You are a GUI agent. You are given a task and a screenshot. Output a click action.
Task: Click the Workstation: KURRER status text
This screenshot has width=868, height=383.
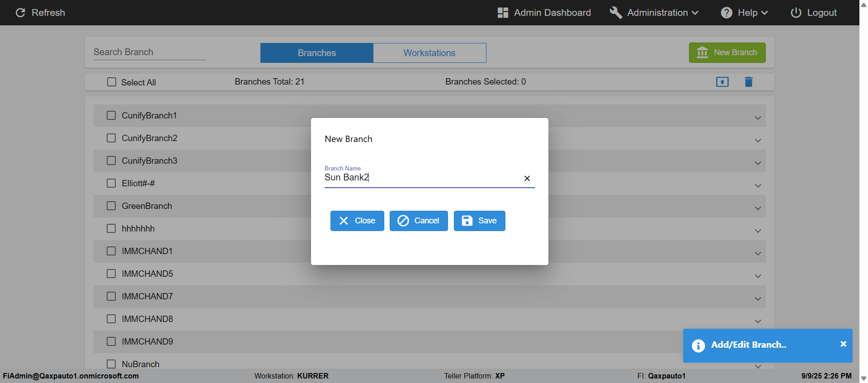292,376
